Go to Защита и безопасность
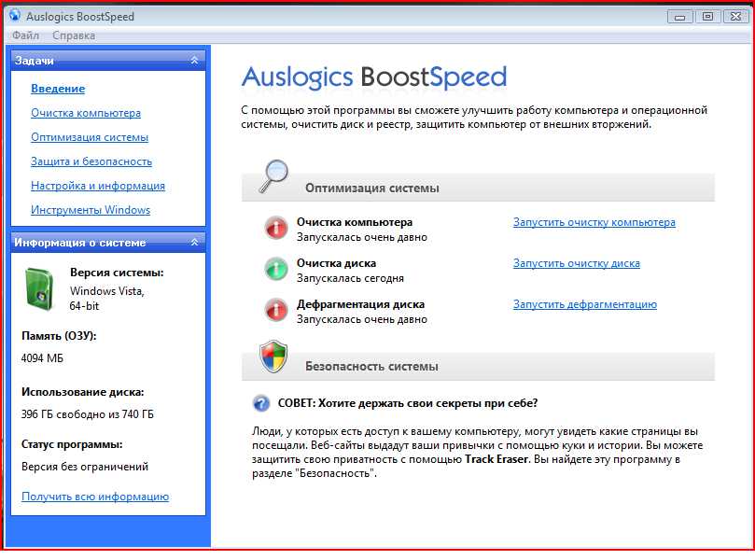Screen dimensions: 755x560 click(91, 161)
